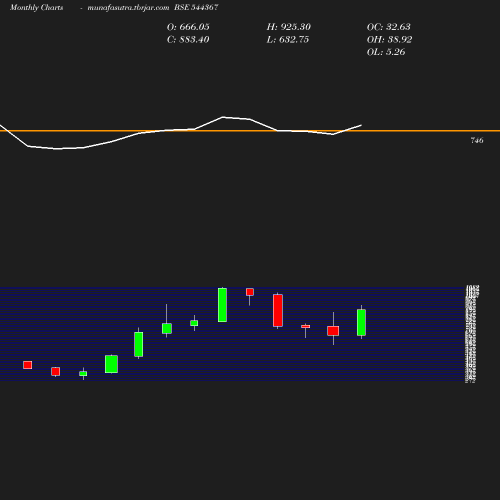Click the low value 'L: 632.75'
500x500 pixels.
click(288, 39)
